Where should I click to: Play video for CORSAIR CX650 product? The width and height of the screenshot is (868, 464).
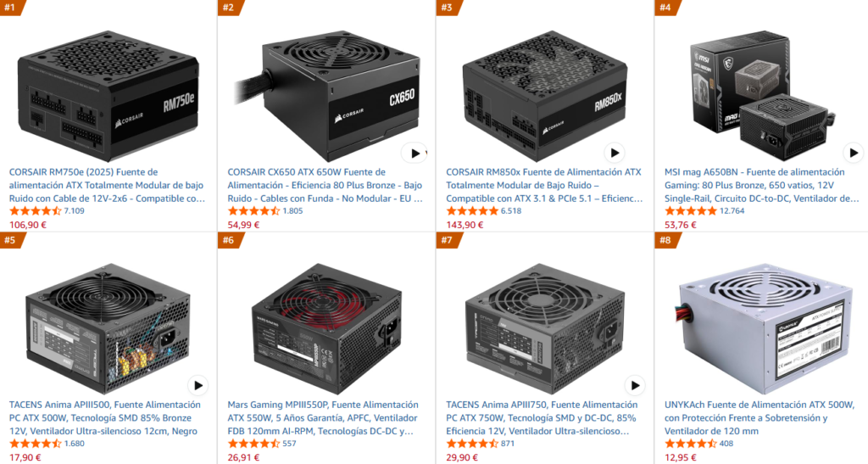pos(415,154)
